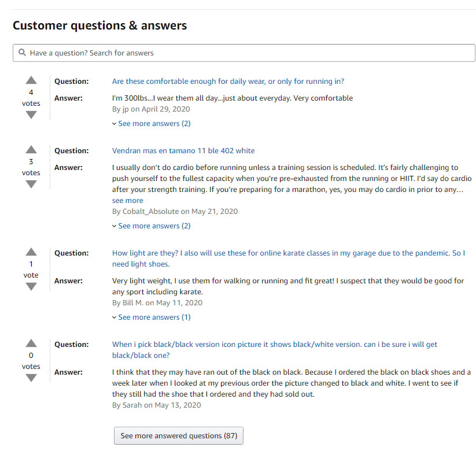This screenshot has width=476, height=451.
Task: Open 'Vendran mas en tamano 11' question link
Action: coord(183,151)
